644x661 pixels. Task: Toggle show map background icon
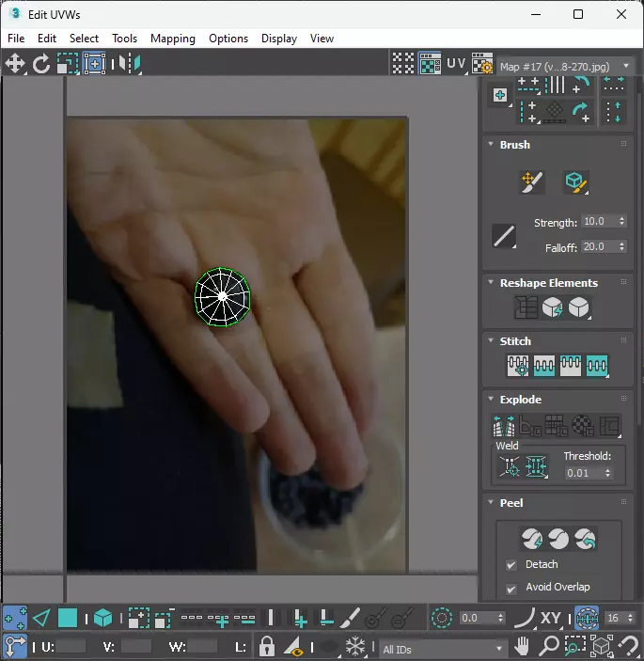pos(430,64)
